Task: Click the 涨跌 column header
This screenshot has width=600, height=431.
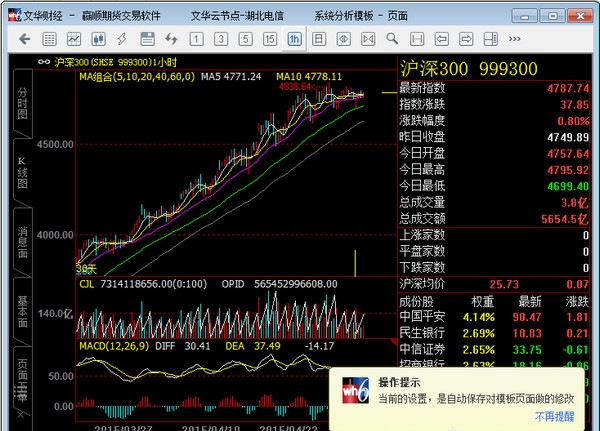Action: [x=577, y=302]
